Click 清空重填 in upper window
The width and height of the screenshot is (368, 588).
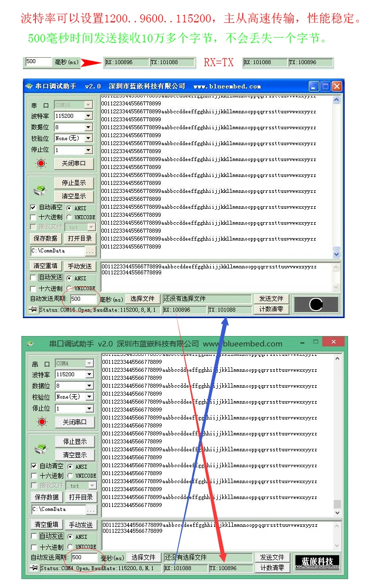coord(45,266)
